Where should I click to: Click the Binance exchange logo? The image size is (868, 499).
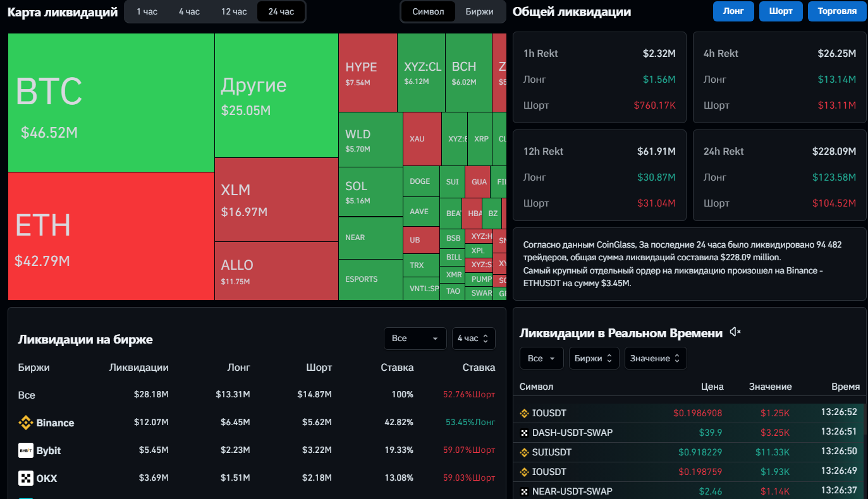click(x=26, y=423)
